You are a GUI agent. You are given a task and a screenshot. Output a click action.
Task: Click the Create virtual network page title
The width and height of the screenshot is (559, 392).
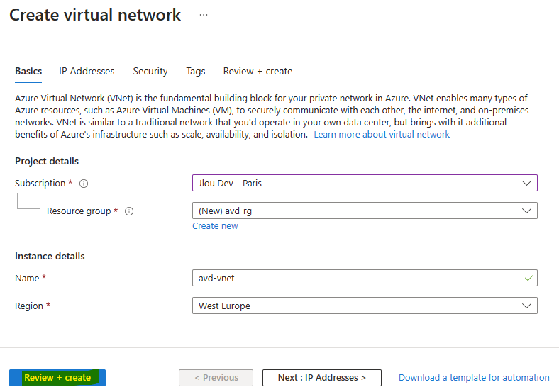tap(95, 15)
